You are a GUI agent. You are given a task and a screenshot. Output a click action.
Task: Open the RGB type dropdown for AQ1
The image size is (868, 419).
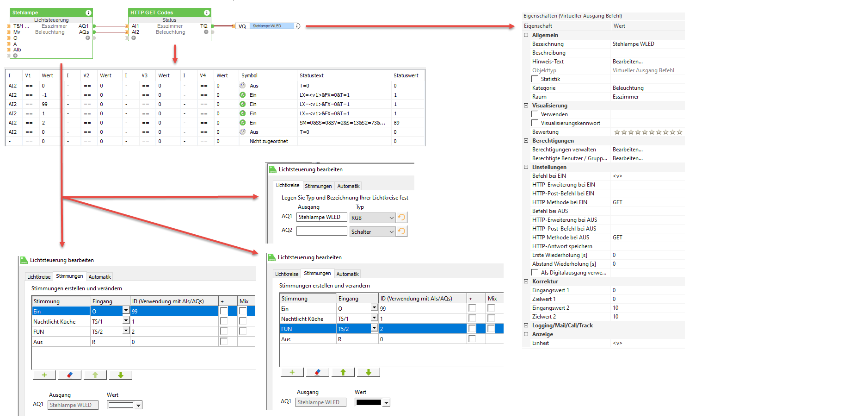pyautogui.click(x=391, y=218)
